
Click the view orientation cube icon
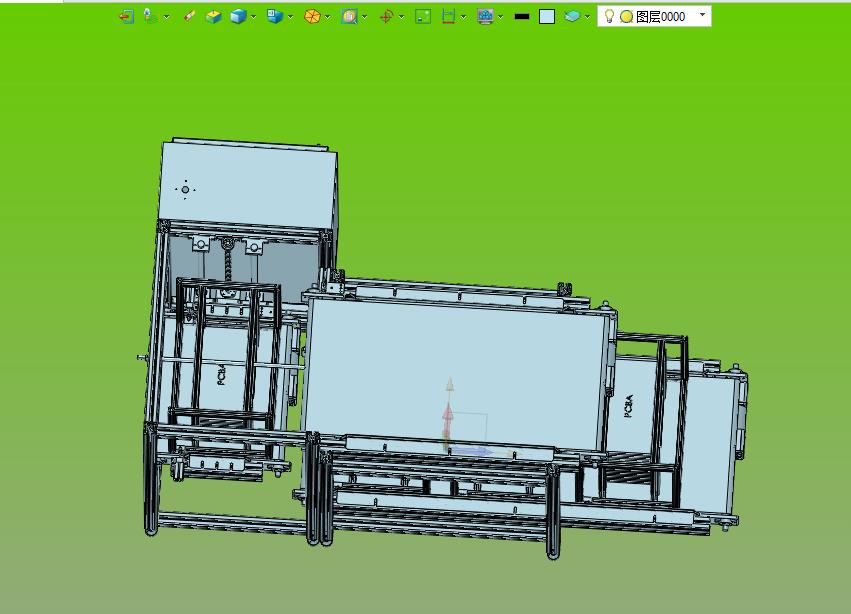(x=275, y=17)
